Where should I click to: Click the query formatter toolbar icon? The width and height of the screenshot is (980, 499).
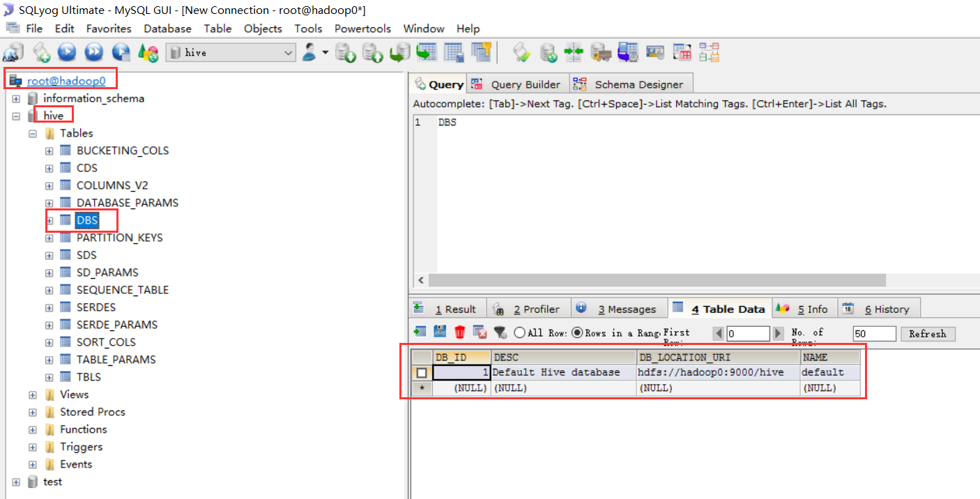pyautogui.click(x=521, y=52)
